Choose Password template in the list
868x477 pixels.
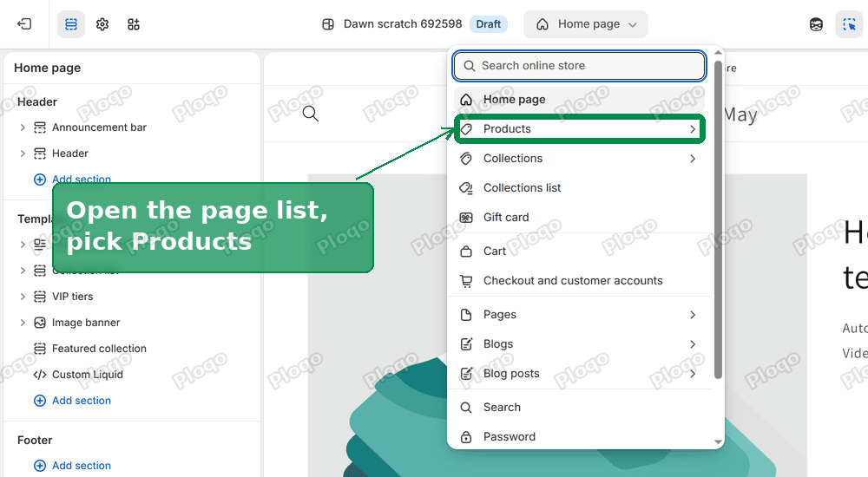[579, 436]
